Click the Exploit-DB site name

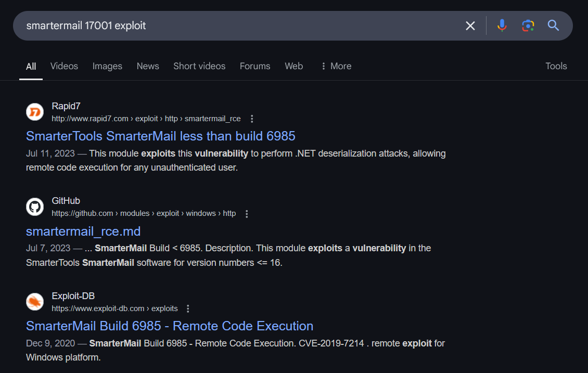(73, 296)
